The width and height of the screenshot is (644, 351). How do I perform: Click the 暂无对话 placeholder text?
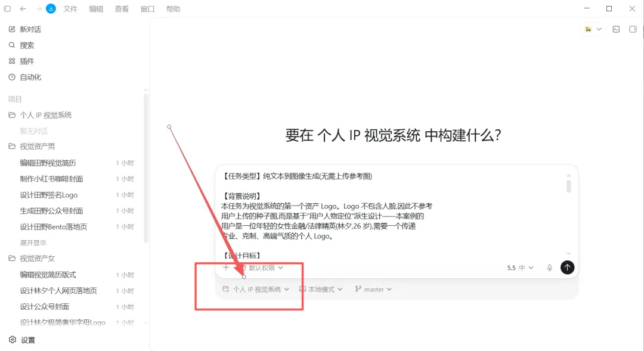(x=33, y=131)
